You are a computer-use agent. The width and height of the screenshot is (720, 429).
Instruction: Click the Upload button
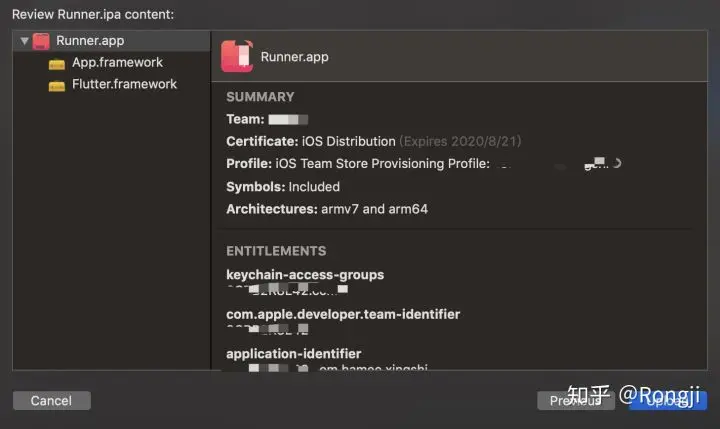pos(668,401)
